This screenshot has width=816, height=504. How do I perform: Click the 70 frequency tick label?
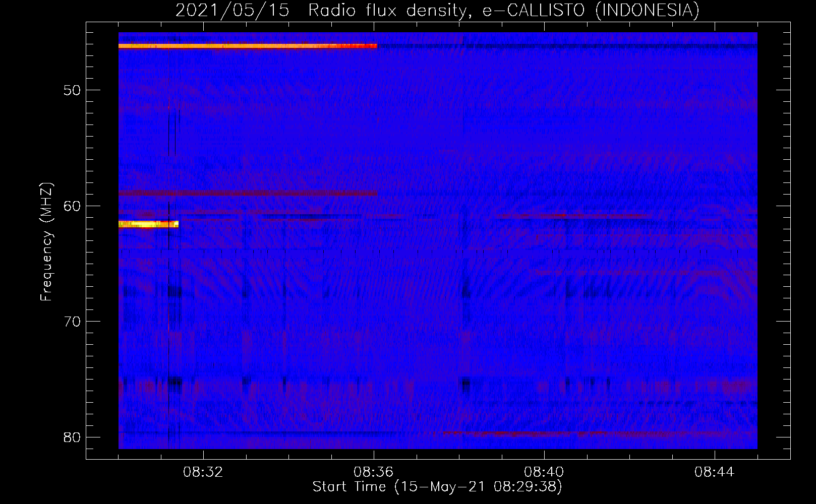coord(72,322)
